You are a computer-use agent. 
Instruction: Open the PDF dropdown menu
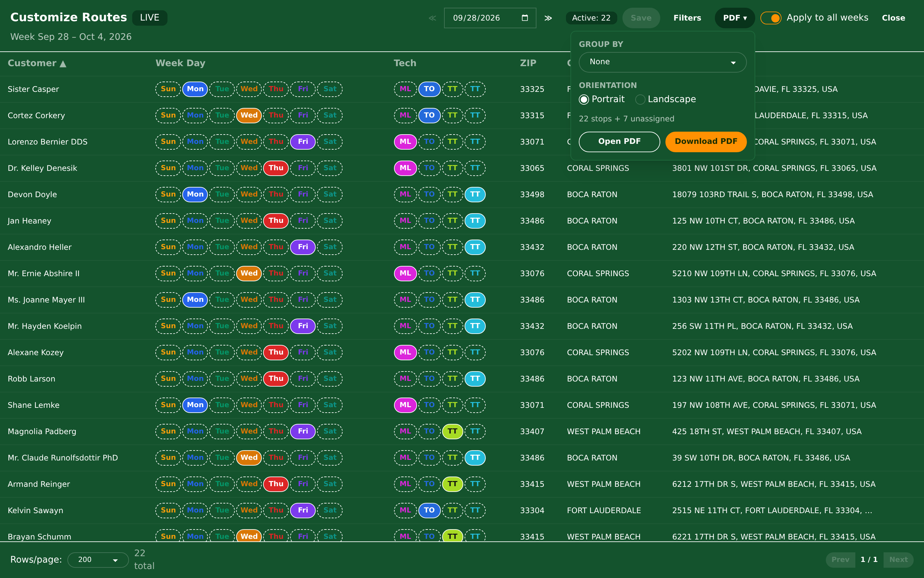click(x=735, y=18)
